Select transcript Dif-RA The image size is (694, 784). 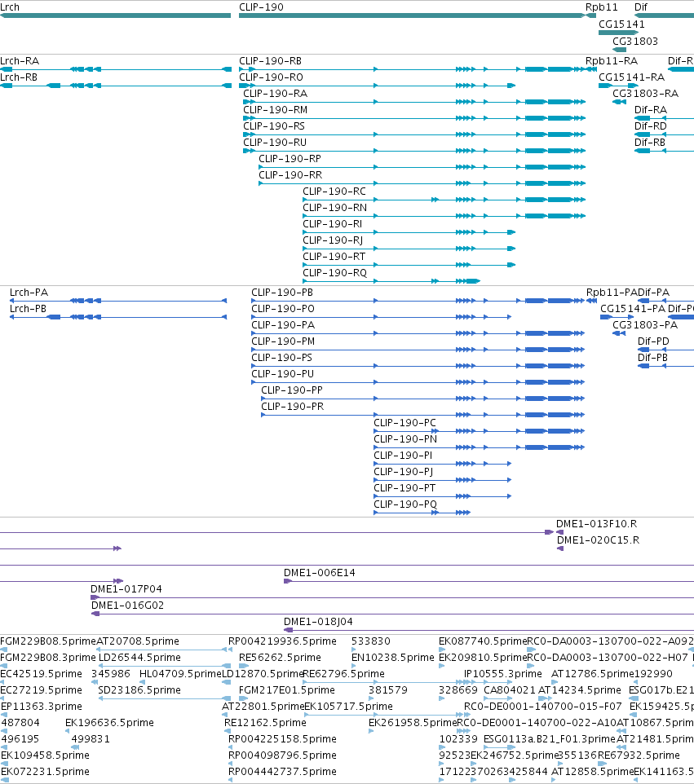click(x=651, y=109)
